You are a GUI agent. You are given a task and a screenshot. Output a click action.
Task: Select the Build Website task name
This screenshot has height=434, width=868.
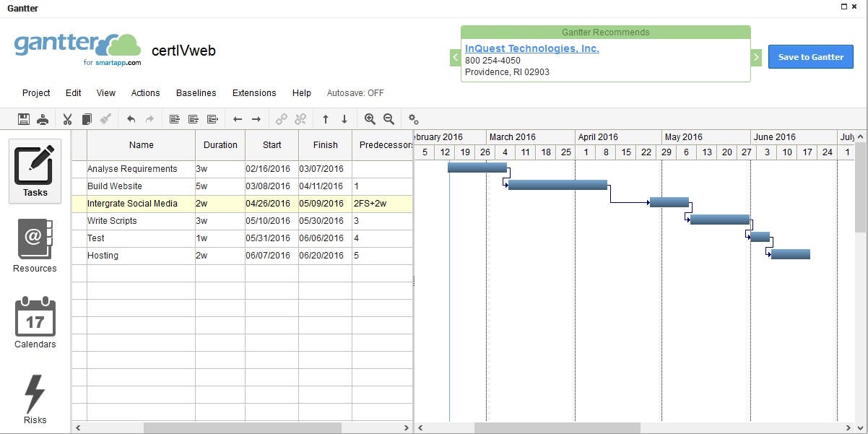(115, 186)
